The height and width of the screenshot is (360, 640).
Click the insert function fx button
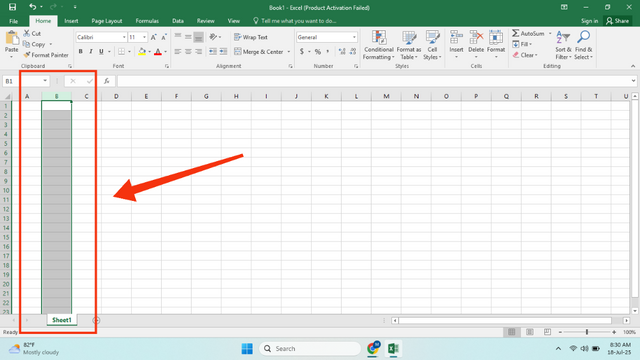coord(107,81)
